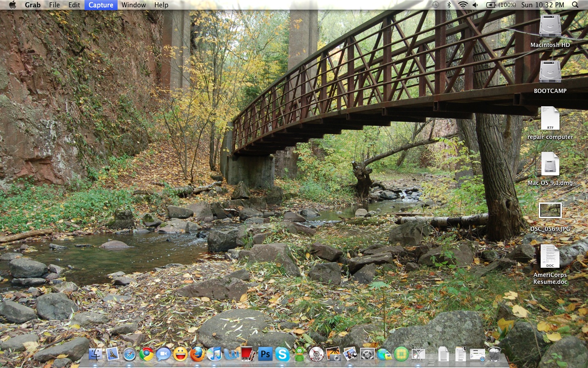Click the Time Machine status icon
This screenshot has width=588, height=368.
tap(435, 5)
